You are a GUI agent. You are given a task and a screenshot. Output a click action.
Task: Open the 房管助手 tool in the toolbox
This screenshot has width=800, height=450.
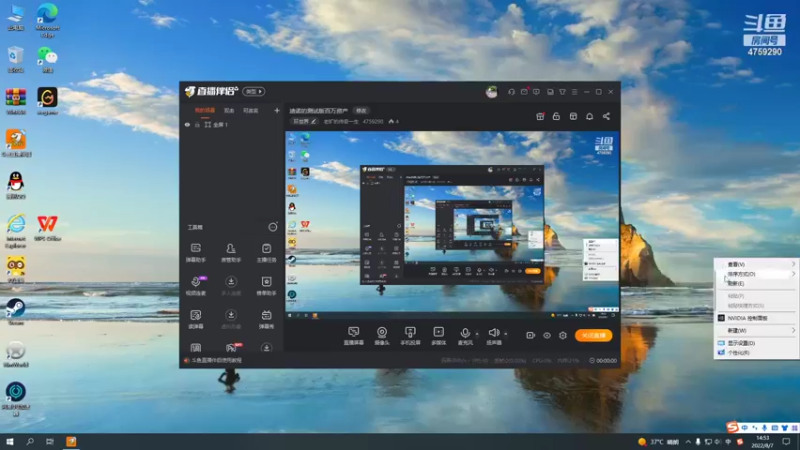(x=231, y=253)
